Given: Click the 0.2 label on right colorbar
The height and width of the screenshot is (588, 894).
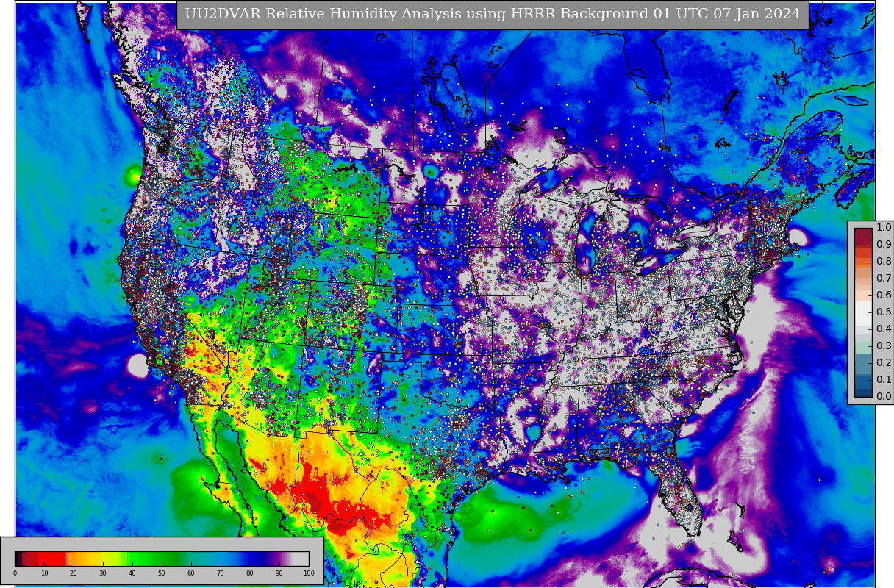Looking at the screenshot, I should coord(884,363).
